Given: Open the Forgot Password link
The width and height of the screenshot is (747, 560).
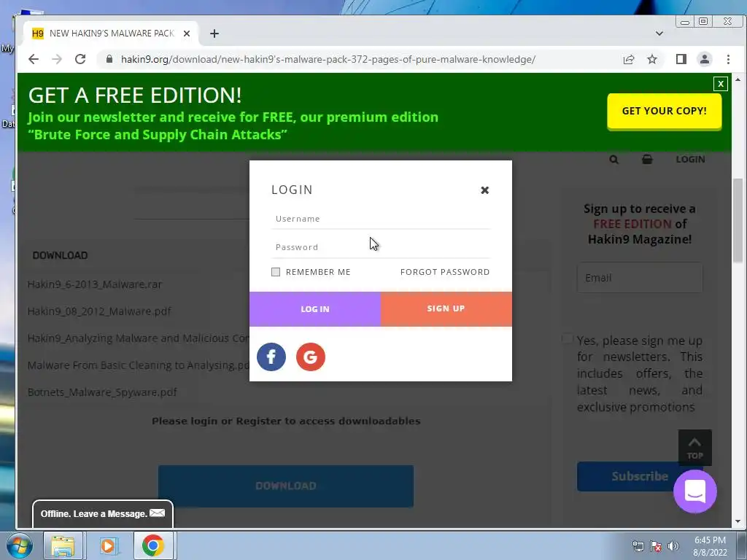Looking at the screenshot, I should 445,272.
